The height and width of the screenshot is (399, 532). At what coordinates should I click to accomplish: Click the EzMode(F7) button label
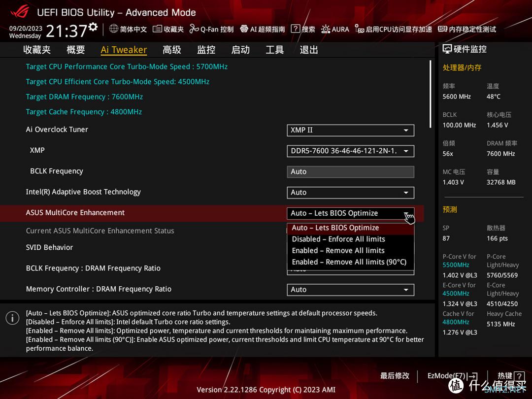click(x=446, y=376)
